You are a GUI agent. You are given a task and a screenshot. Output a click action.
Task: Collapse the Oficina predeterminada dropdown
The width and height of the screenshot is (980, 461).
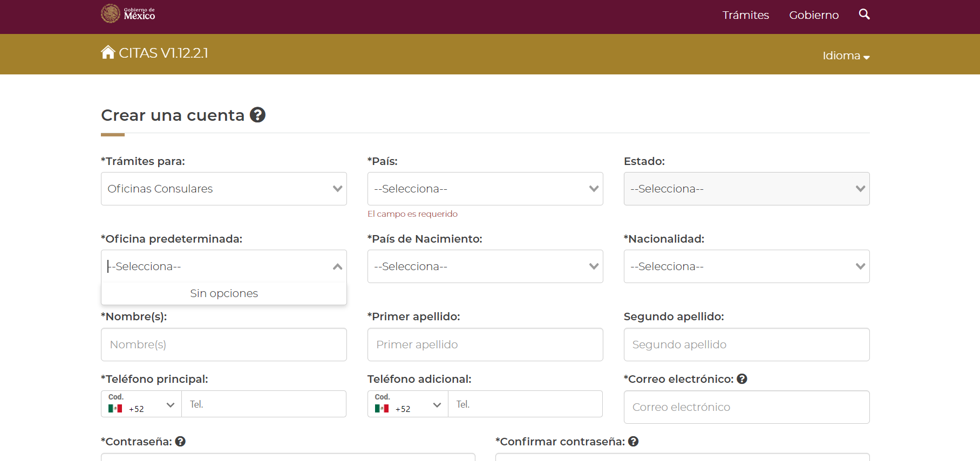pyautogui.click(x=337, y=266)
